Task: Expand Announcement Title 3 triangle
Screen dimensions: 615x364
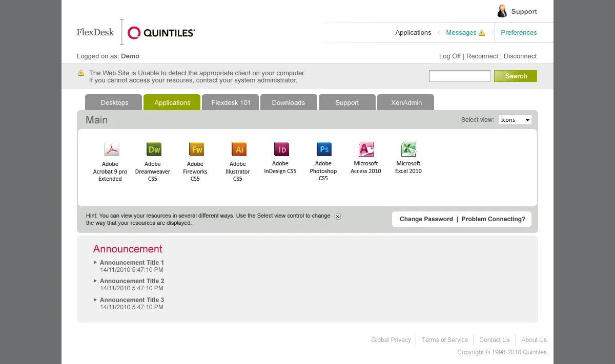Action: point(95,299)
